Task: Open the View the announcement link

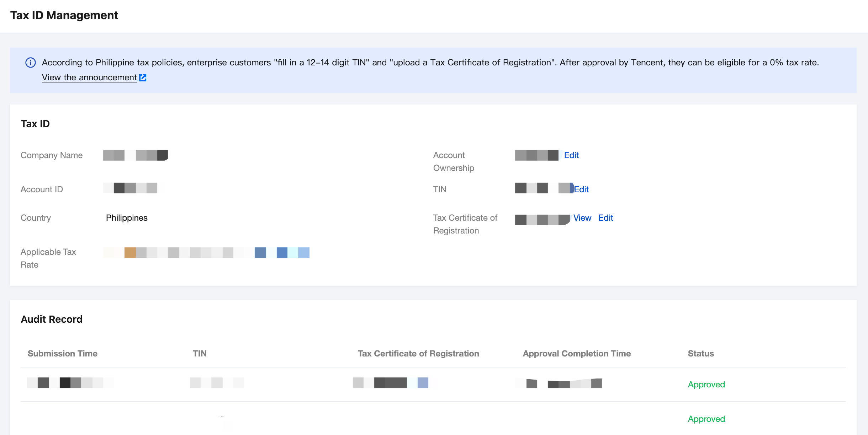Action: (x=89, y=77)
